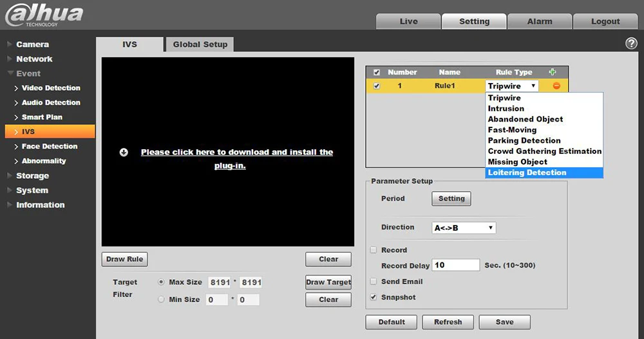The height and width of the screenshot is (339, 644).
Task: Click the Draw Rule button
Action: pyautogui.click(x=124, y=259)
